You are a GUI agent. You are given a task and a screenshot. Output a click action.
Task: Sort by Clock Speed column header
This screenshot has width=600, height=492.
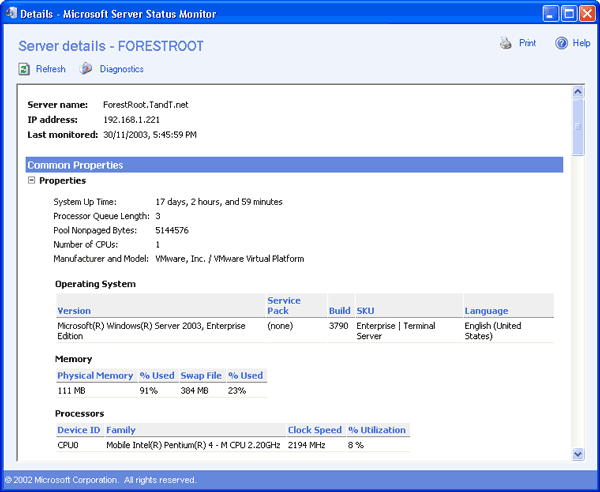[x=315, y=430]
